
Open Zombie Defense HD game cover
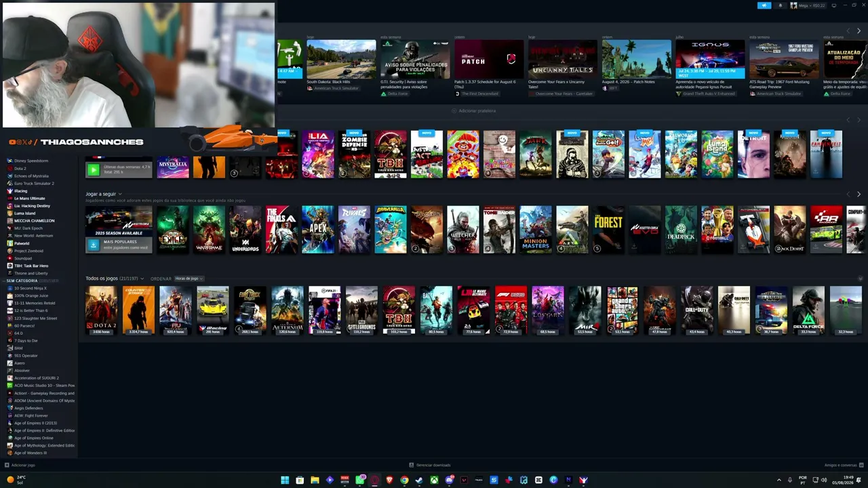pyautogui.click(x=354, y=155)
